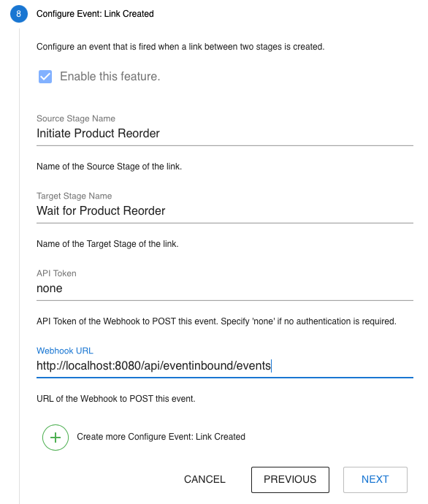Click the API Token help description text
This screenshot has width=428, height=504.
click(x=216, y=321)
